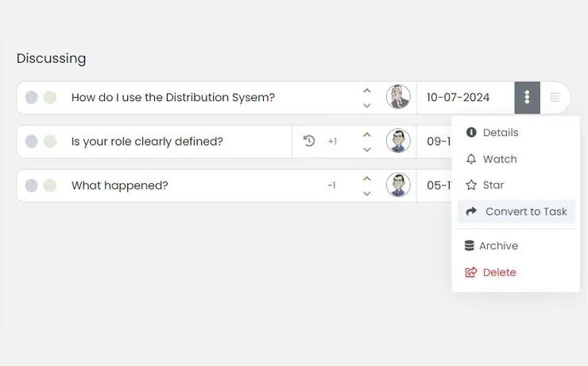Toggle the green circle on 'Is your role clearly defined?'
This screenshot has height=366, width=588.
[50, 142]
